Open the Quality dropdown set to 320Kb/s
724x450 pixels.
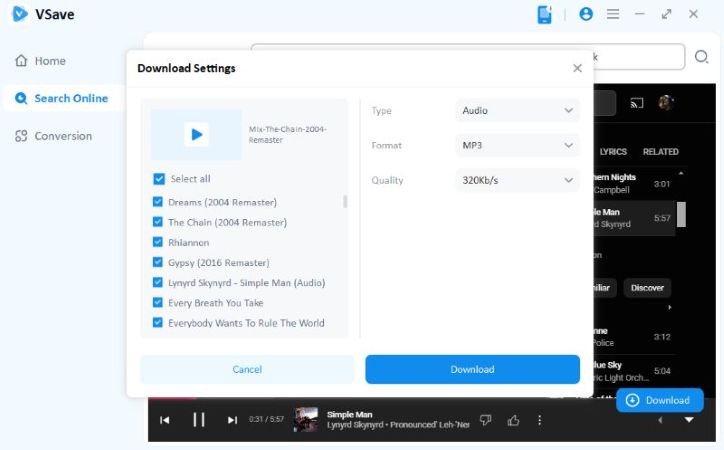518,180
